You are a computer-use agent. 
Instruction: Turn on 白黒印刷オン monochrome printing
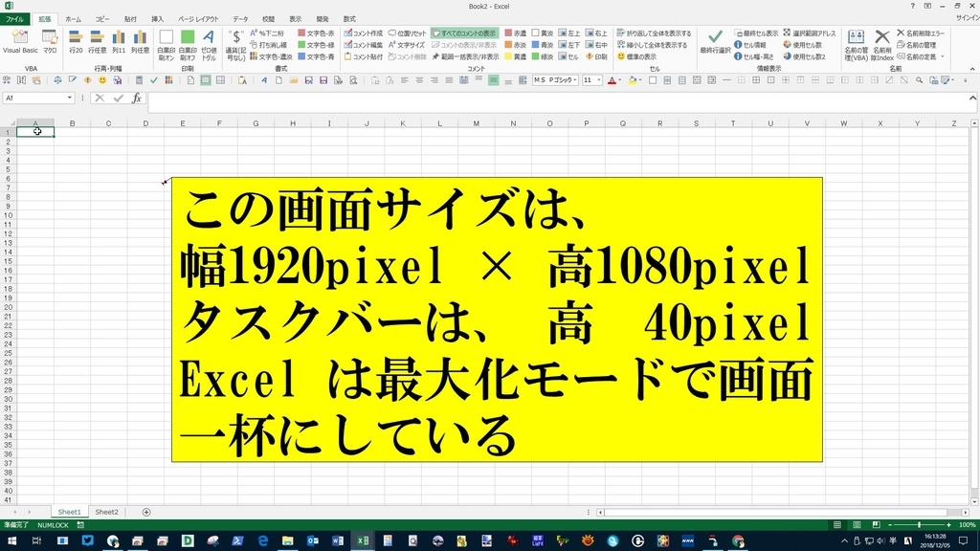(167, 45)
